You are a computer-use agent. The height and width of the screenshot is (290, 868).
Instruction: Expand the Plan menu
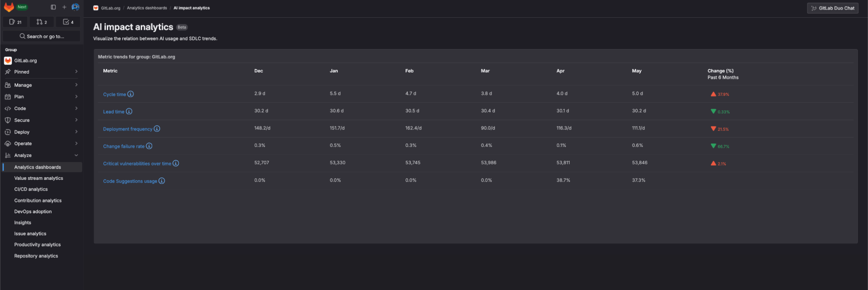point(42,97)
